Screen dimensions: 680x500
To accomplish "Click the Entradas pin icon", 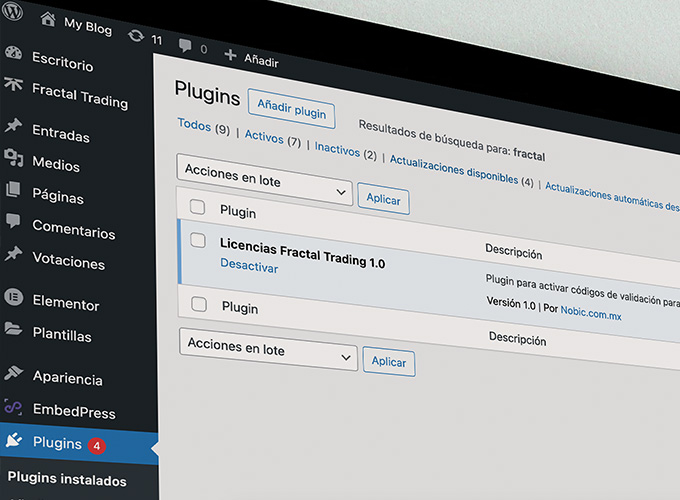I will tap(13, 125).
